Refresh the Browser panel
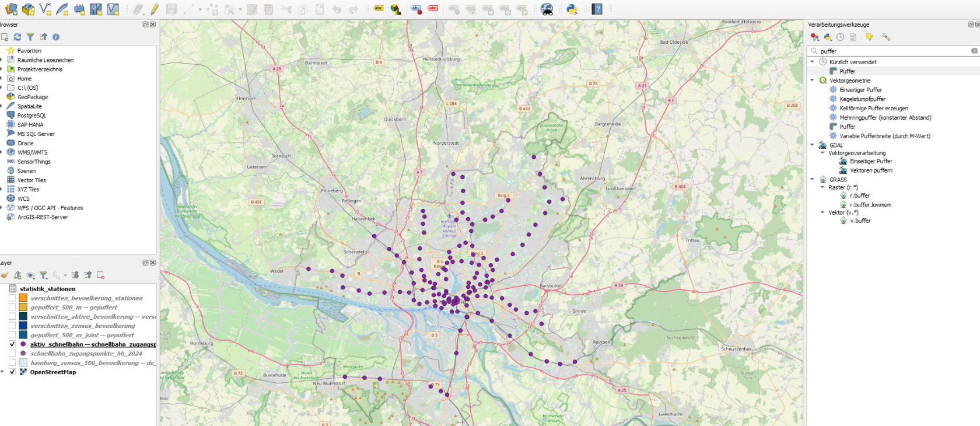Image resolution: width=980 pixels, height=426 pixels. click(x=17, y=37)
